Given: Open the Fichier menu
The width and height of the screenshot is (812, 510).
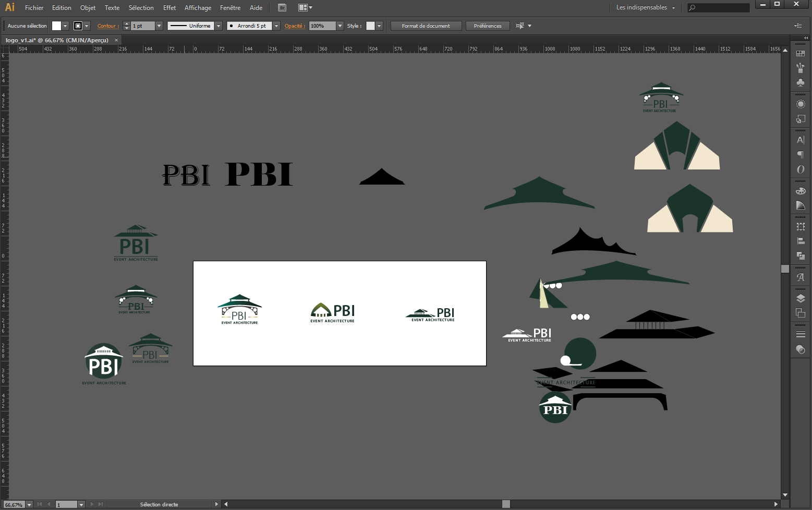Looking at the screenshot, I should pos(34,7).
